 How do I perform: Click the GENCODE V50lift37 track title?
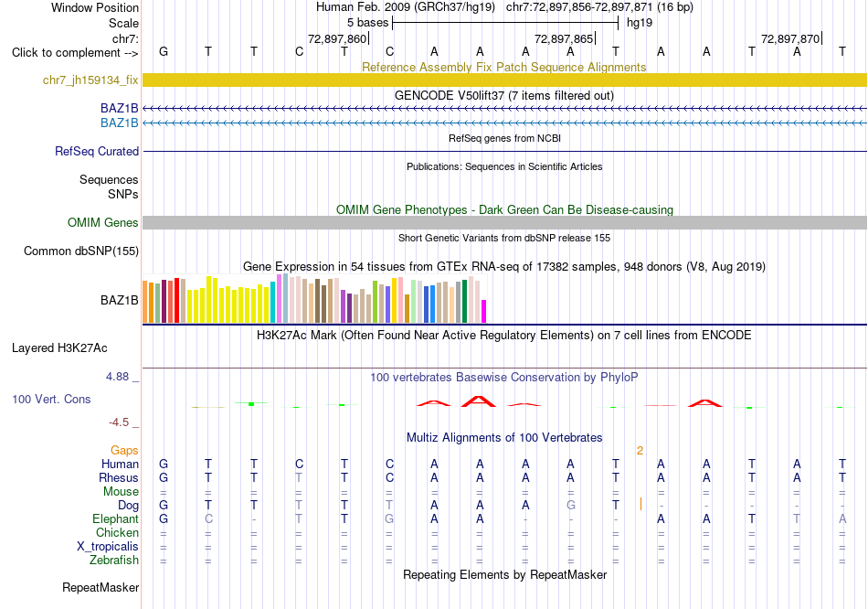(x=504, y=95)
